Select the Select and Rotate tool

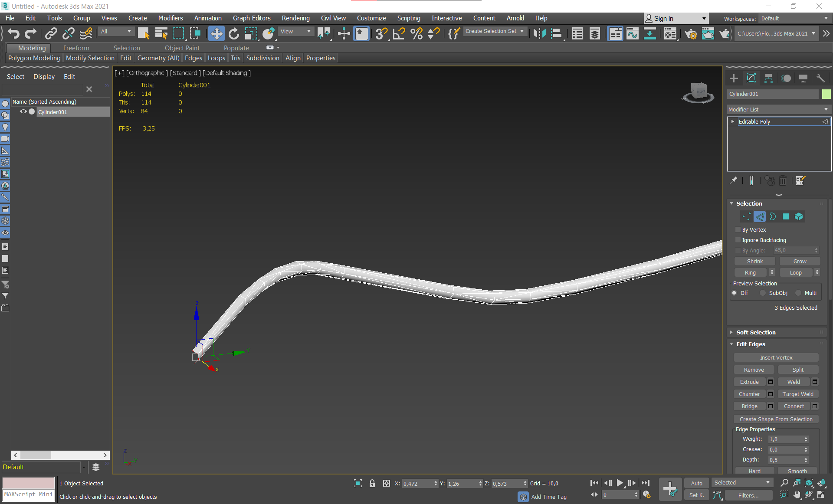[x=234, y=33]
